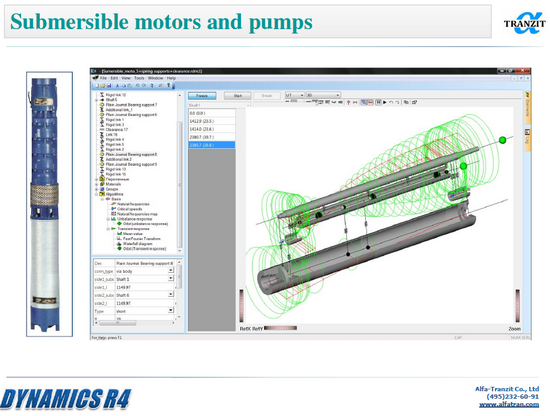Open Mean value under Transient response
The image size is (550, 416).
click(x=133, y=234)
